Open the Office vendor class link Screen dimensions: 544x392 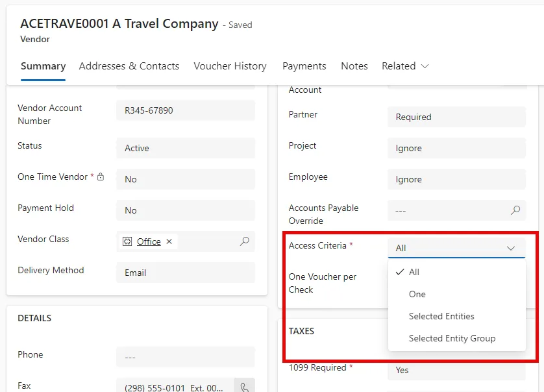click(149, 241)
